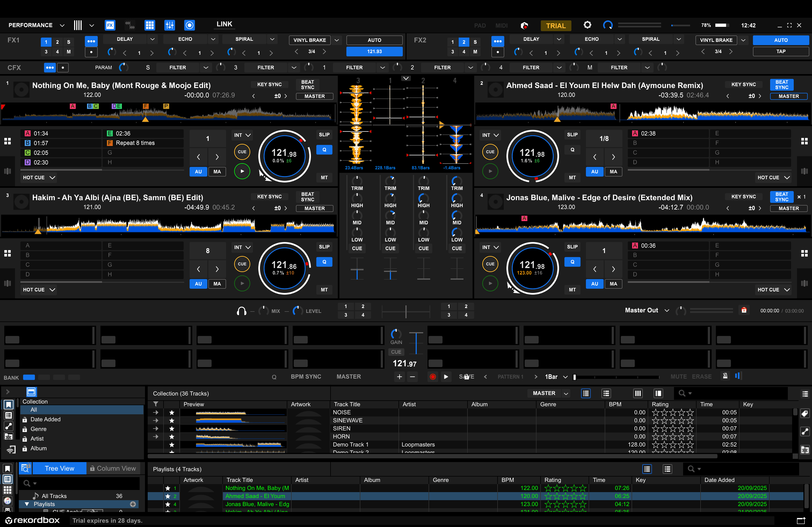Open the FX panel icon in top toolbar
The height and width of the screenshot is (527, 812).
point(110,25)
